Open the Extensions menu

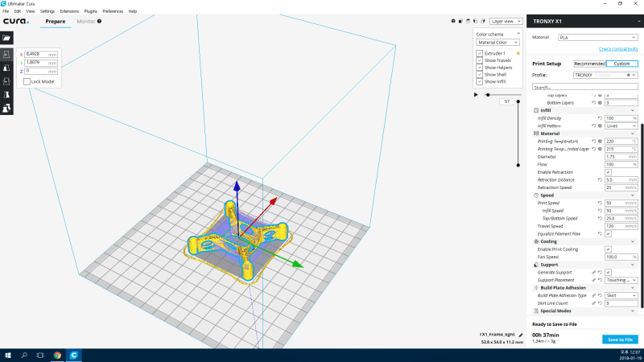point(70,11)
